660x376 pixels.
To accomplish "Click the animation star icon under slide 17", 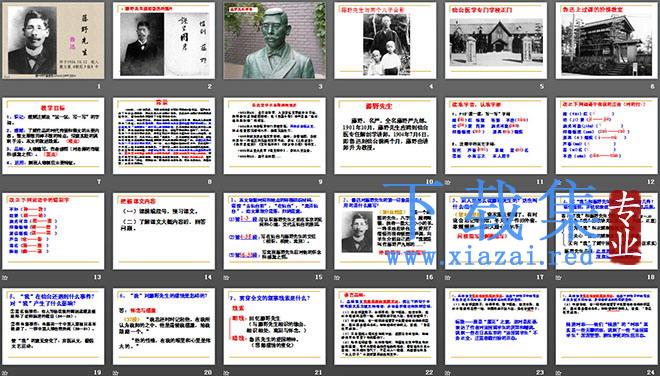I will pos(448,277).
